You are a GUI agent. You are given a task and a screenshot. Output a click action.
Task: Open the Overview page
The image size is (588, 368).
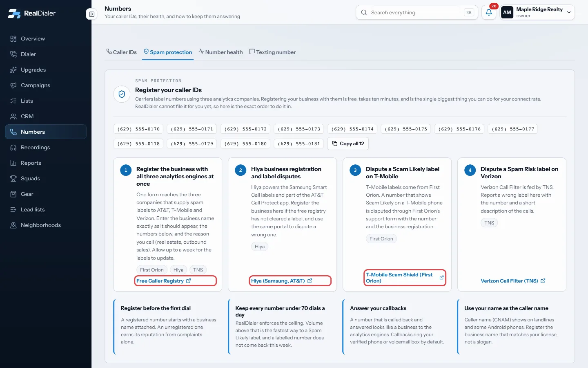[x=46, y=39]
